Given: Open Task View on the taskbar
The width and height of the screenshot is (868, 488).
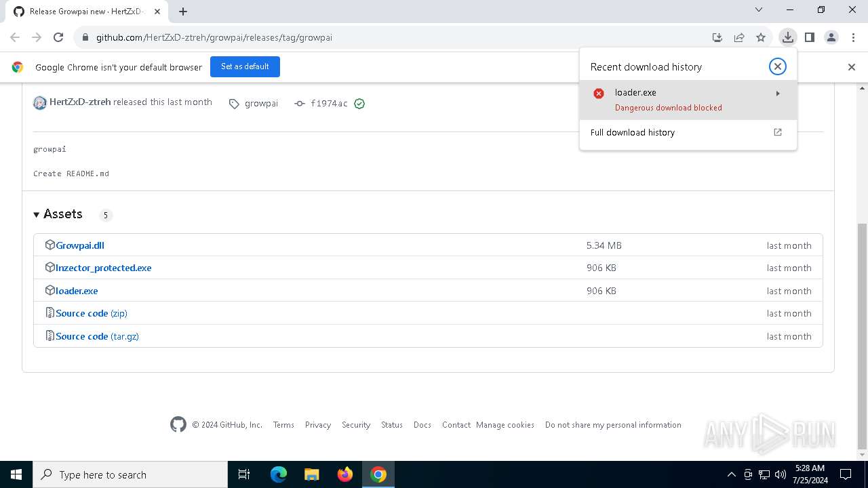Looking at the screenshot, I should [x=244, y=474].
